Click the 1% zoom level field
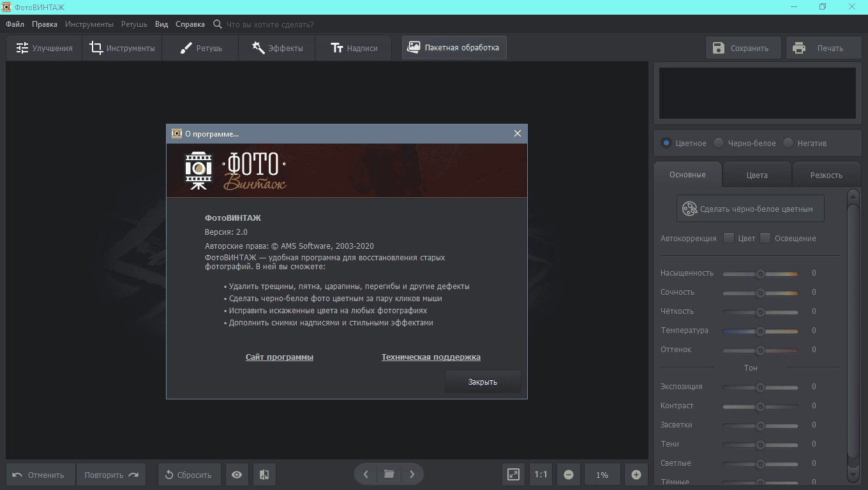The image size is (868, 490). [602, 475]
